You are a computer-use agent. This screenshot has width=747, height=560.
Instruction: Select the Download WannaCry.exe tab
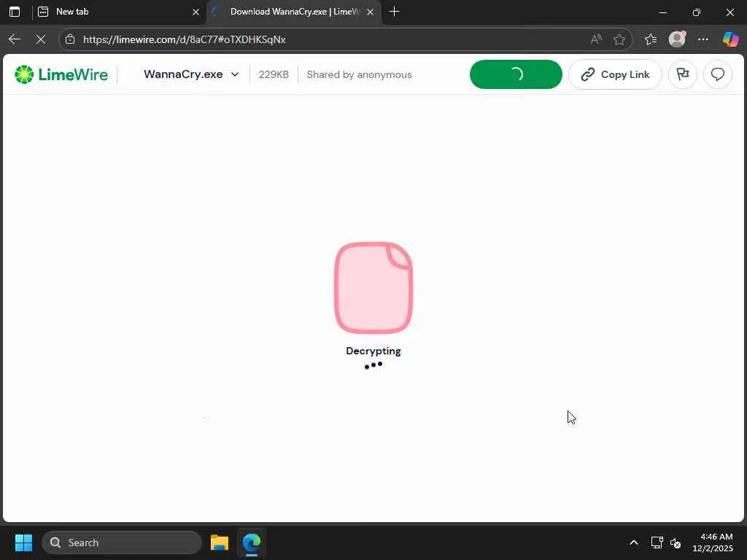pyautogui.click(x=295, y=12)
